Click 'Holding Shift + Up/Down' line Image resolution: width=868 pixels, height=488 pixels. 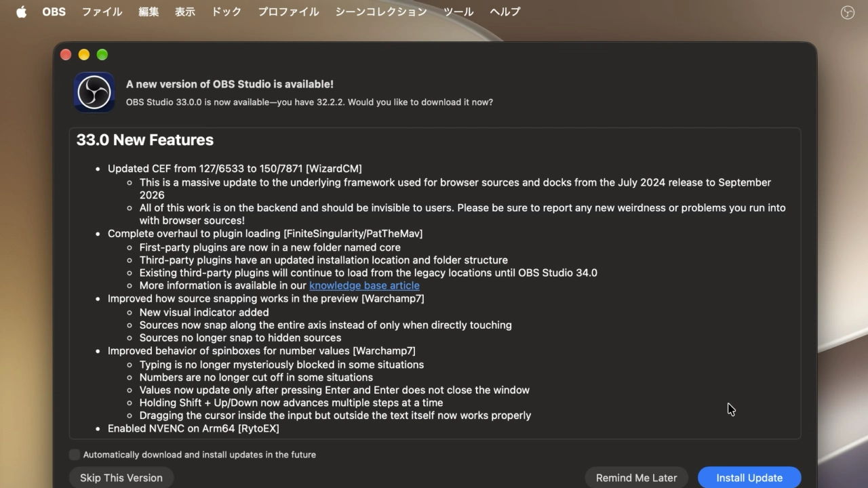(x=291, y=403)
